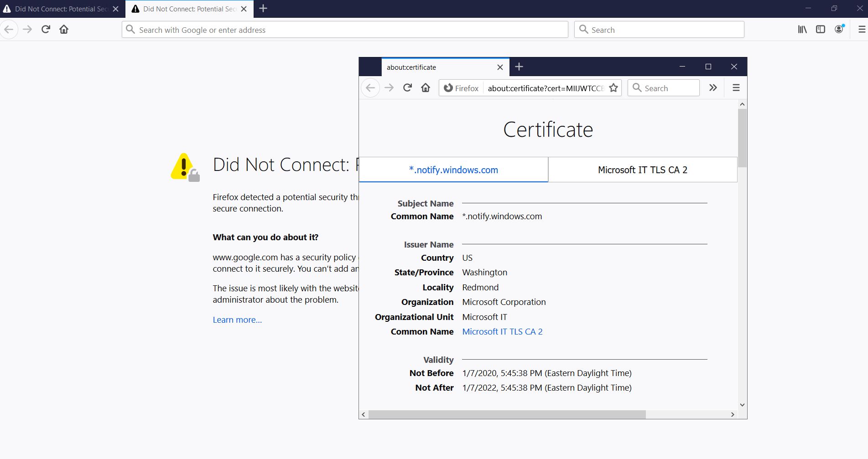Image resolution: width=868 pixels, height=459 pixels.
Task: Click the Redmond locality value
Action: [480, 288]
